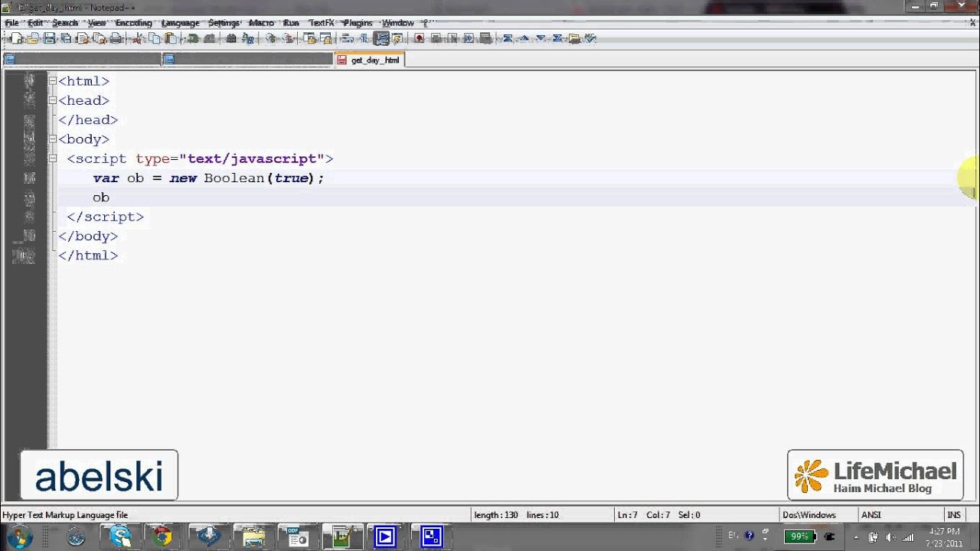980x551 pixels.
Task: Undo the last edit via toolbar
Action: 192,38
